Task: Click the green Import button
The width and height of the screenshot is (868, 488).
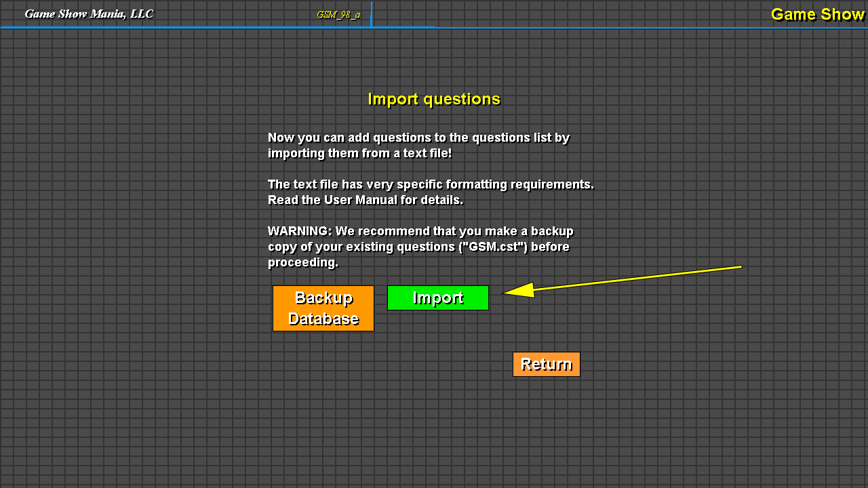Action: (437, 298)
